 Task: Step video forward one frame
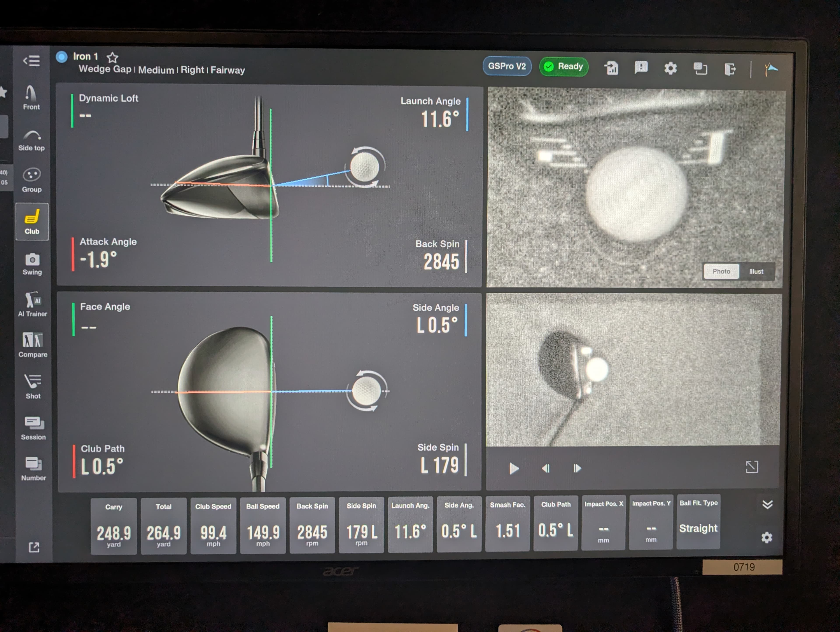pos(577,468)
